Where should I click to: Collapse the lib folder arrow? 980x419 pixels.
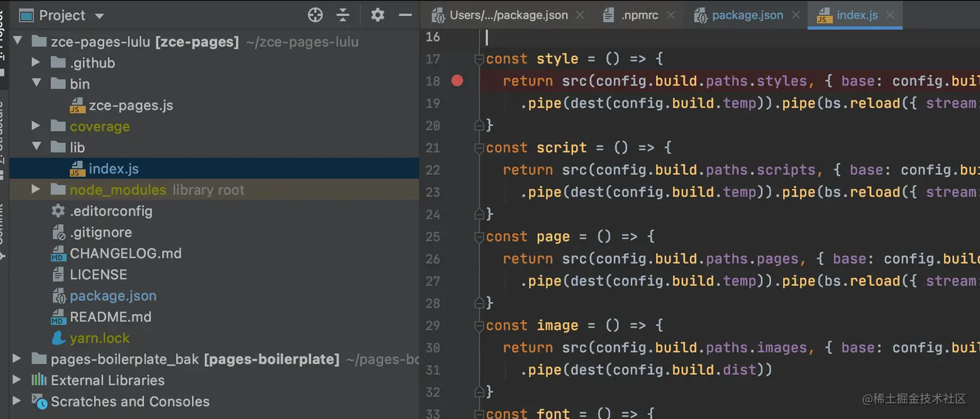click(x=36, y=147)
